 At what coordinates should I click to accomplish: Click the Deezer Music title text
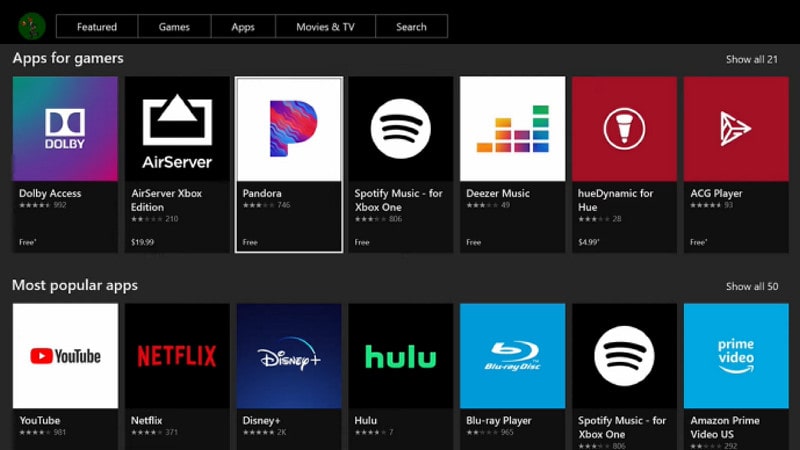[497, 193]
